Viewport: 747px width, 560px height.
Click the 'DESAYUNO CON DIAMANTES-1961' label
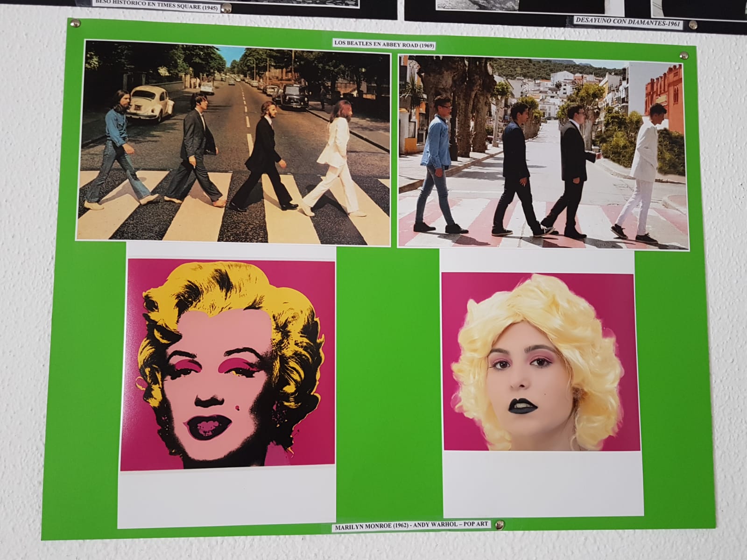[x=628, y=22]
